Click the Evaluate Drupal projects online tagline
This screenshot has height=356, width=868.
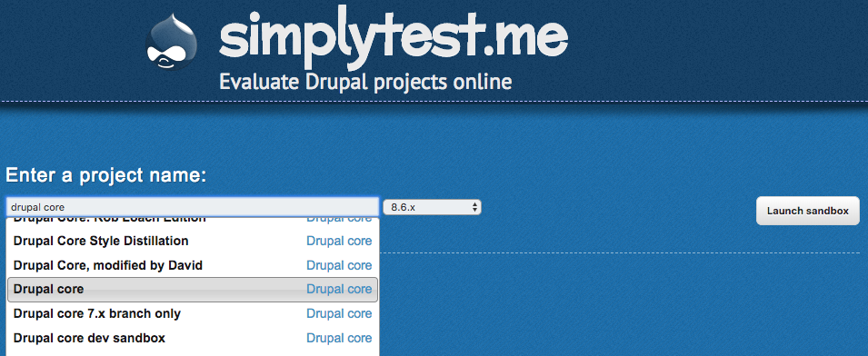pos(365,83)
